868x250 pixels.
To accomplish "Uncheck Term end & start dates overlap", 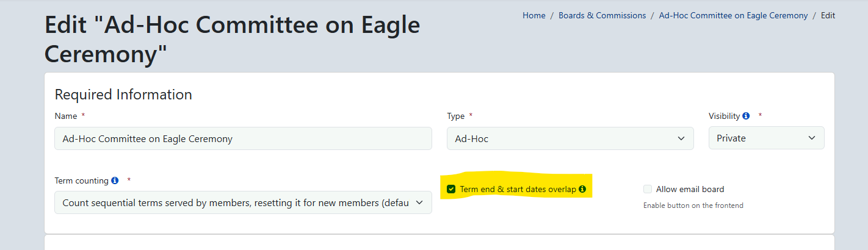I will [x=451, y=189].
